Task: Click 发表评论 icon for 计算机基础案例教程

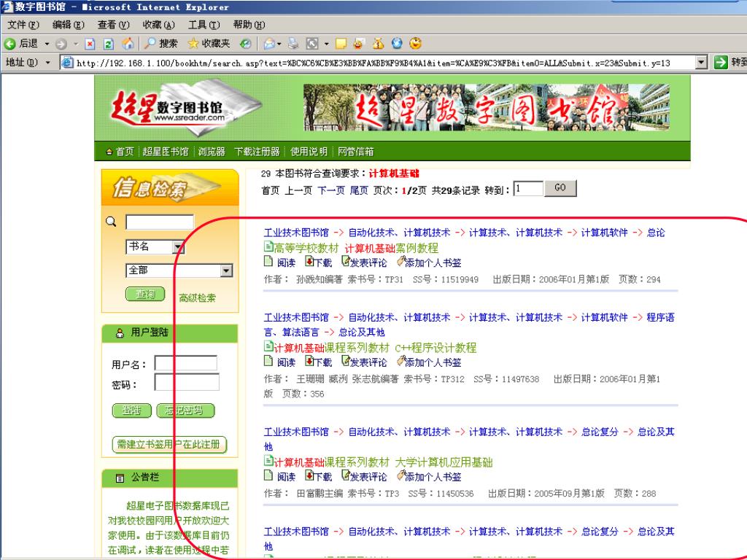Action: (345, 262)
